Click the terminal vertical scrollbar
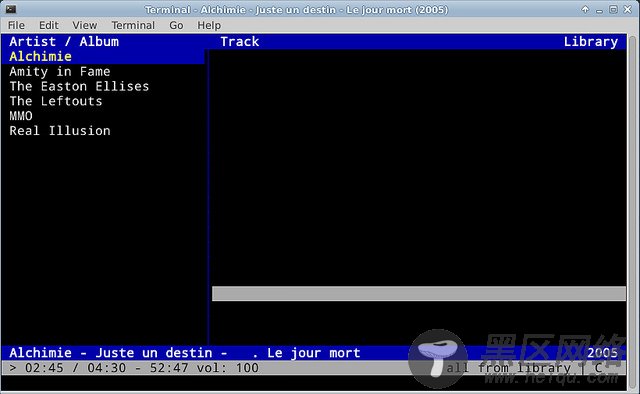 pos(632,211)
